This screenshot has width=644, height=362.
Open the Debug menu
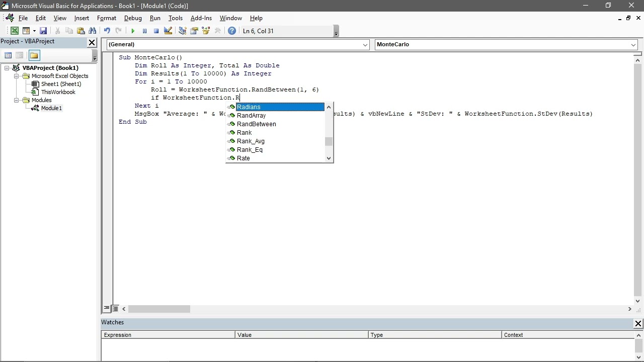point(133,18)
